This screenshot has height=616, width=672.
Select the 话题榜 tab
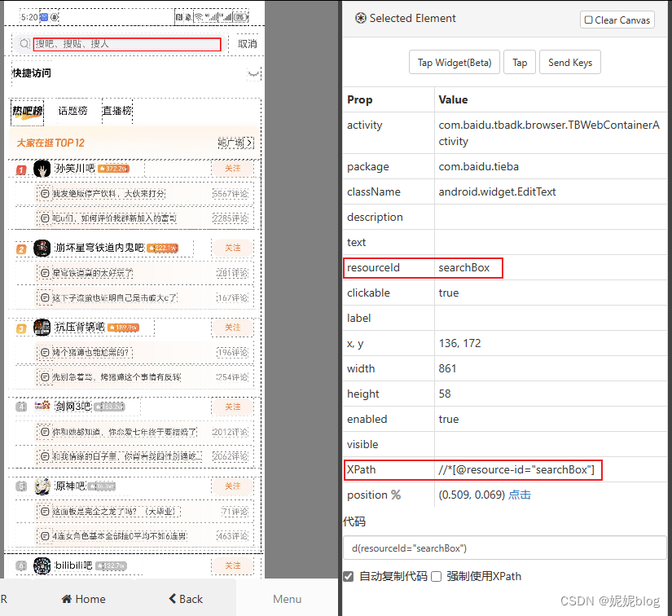pos(72,111)
